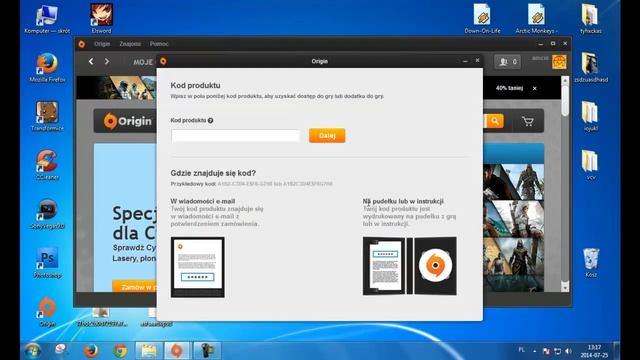Select Mozilla Firefox desktop icon
This screenshot has height=360, width=640.
coord(47,68)
